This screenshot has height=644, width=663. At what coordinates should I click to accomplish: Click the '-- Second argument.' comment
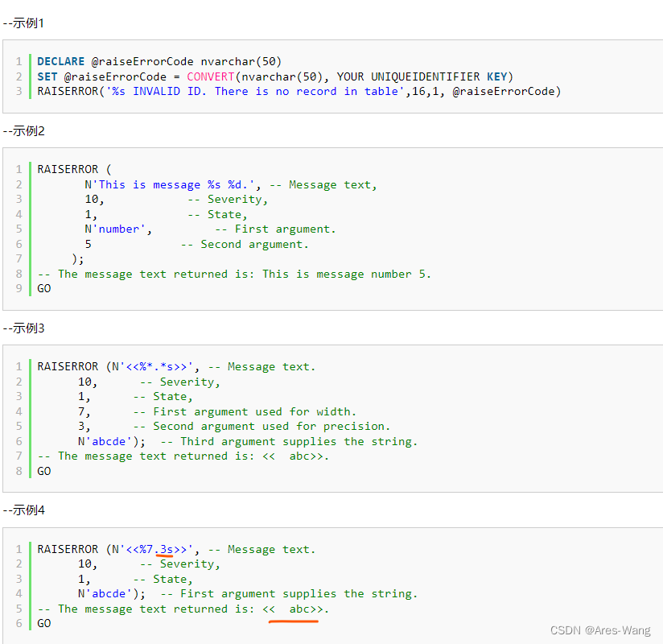(x=245, y=245)
